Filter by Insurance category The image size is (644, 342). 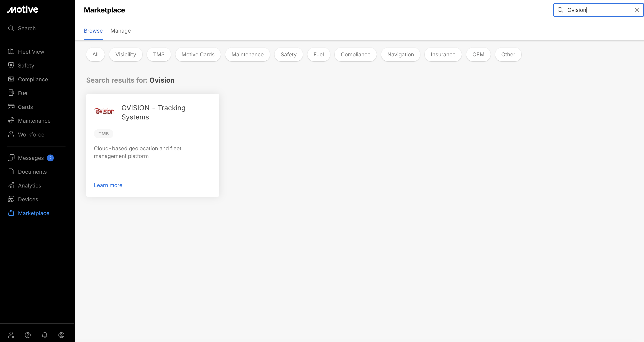tap(443, 55)
